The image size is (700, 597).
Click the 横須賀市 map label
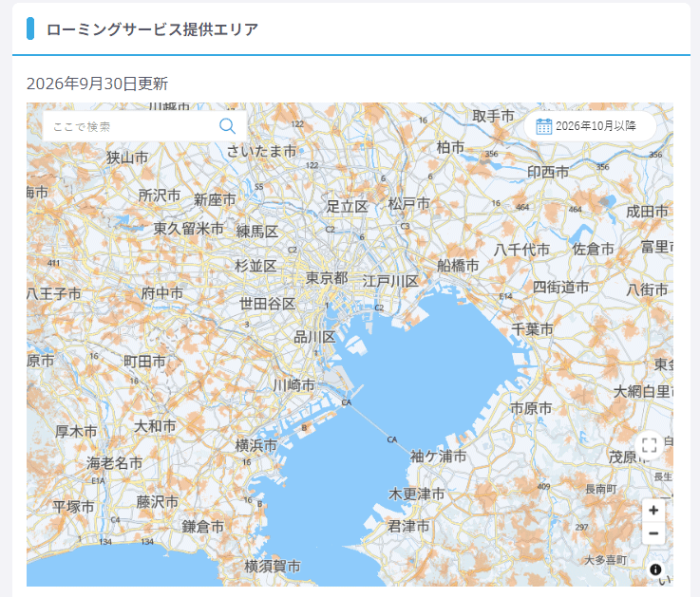pyautogui.click(x=273, y=567)
